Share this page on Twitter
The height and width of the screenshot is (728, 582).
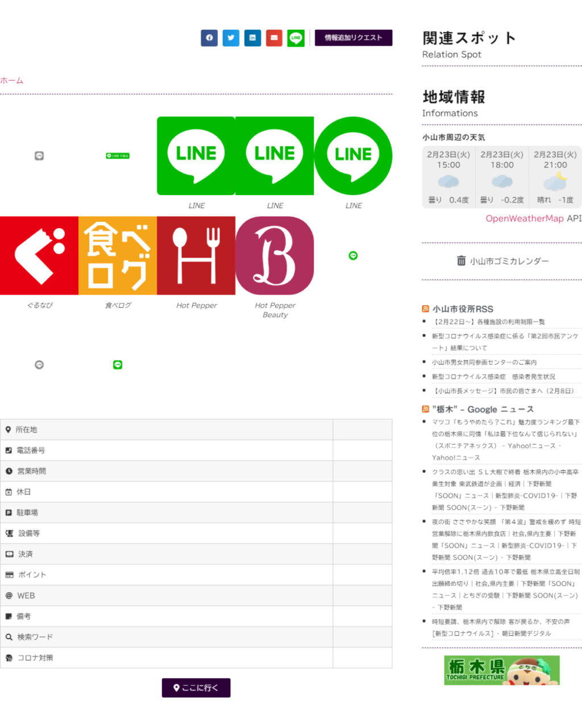231,38
